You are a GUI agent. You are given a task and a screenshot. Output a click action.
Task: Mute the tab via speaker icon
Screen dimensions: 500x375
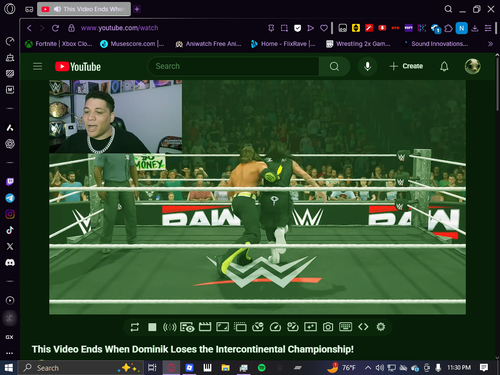click(57, 9)
